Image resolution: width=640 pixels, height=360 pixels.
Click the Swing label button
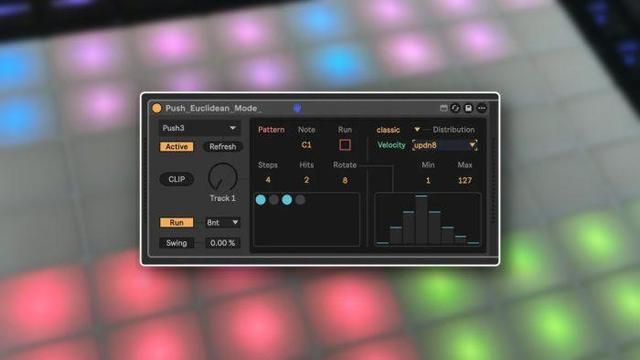[176, 243]
